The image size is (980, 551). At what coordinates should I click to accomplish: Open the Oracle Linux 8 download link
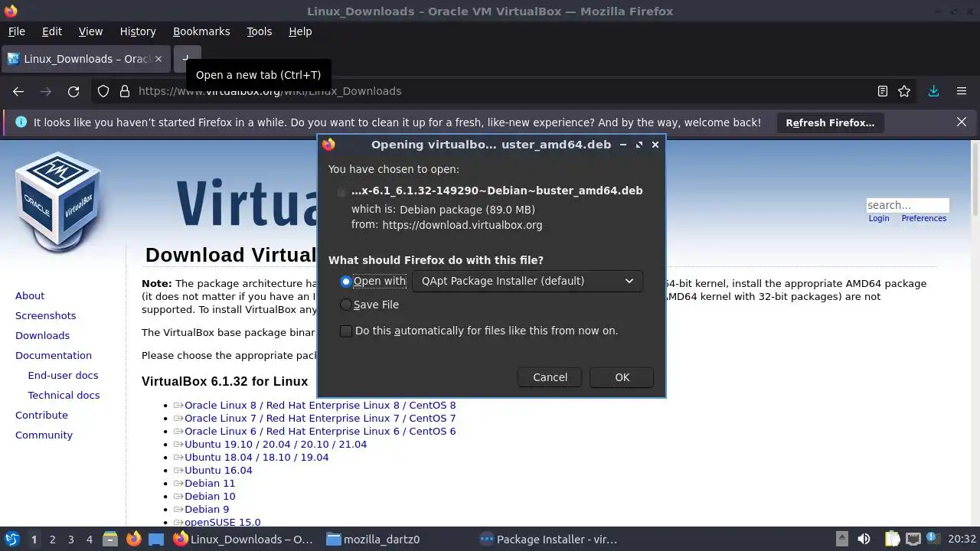click(x=320, y=405)
